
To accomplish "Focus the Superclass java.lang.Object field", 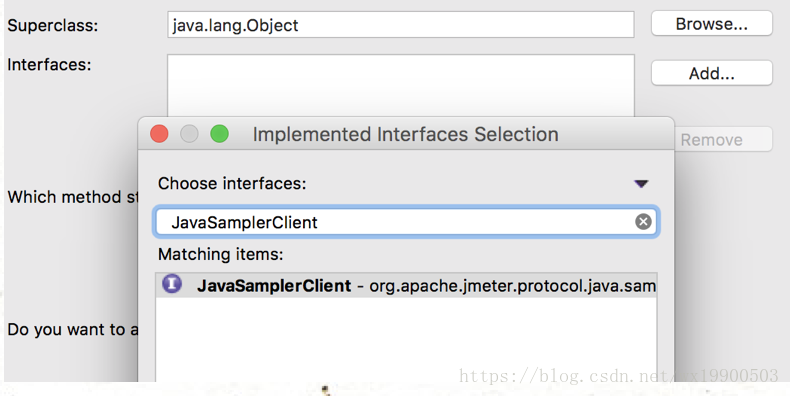I will [401, 25].
